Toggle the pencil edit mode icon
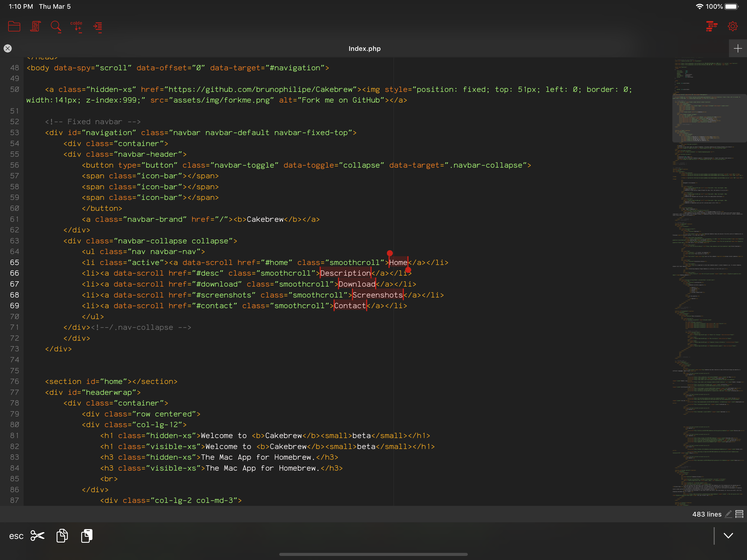747x560 pixels. click(x=728, y=514)
